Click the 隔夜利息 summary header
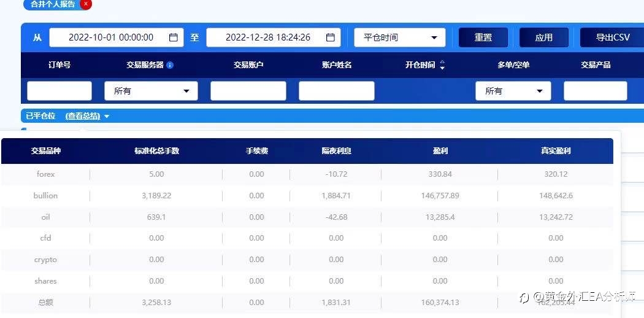 coord(336,151)
